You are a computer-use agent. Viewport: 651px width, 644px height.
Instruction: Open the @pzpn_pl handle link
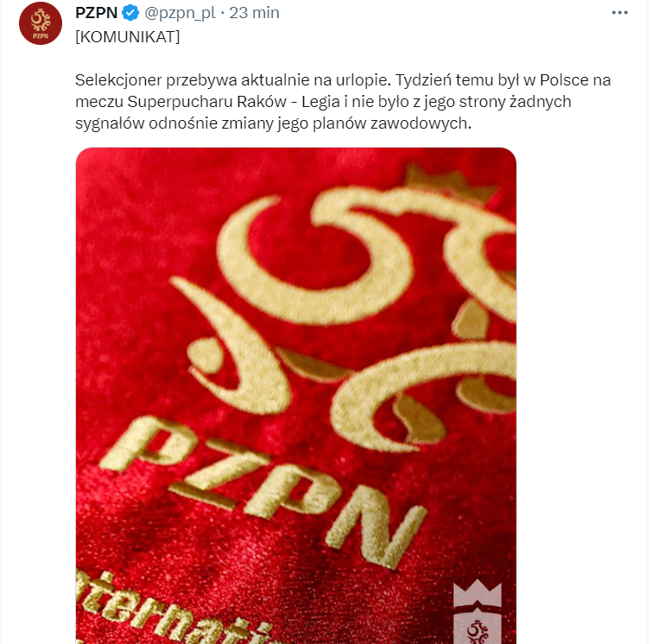pyautogui.click(x=180, y=13)
